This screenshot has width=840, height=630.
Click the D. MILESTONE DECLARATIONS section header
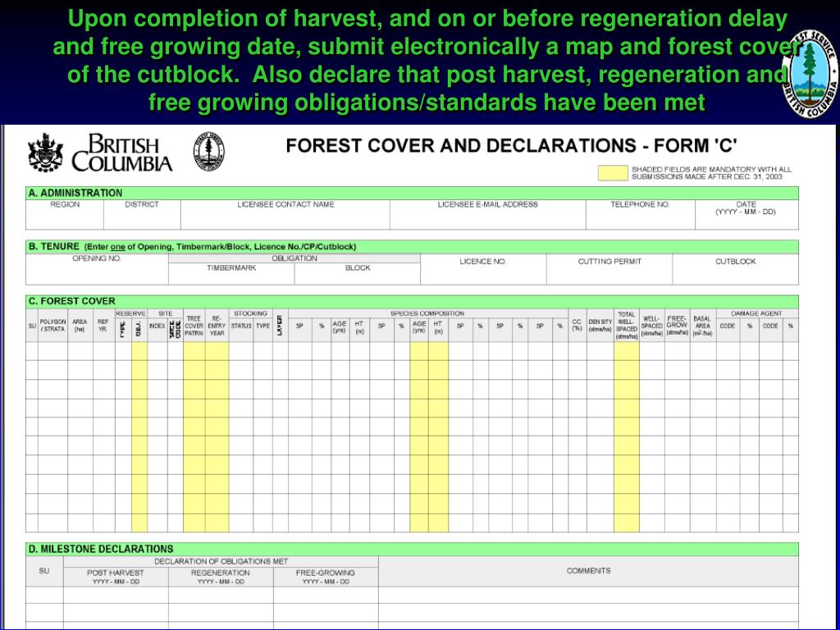point(412,549)
